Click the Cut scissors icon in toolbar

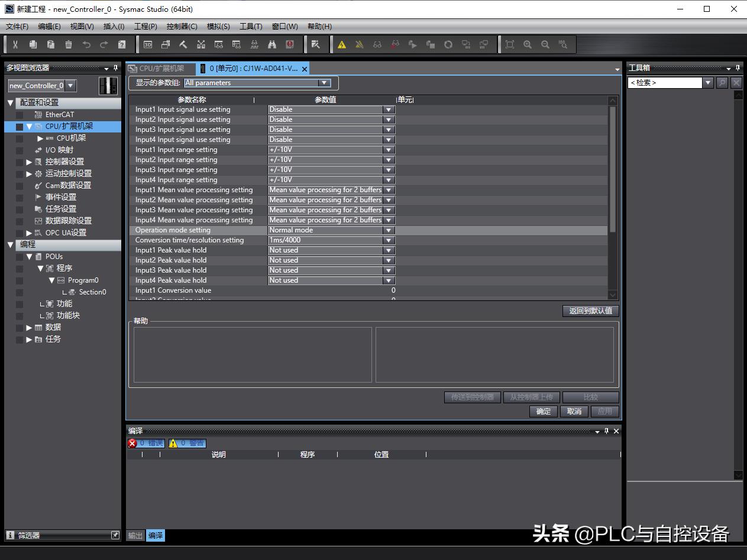coord(15,44)
